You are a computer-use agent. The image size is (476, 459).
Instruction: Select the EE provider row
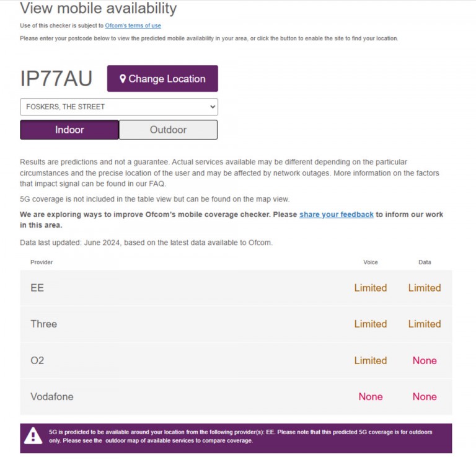(x=236, y=288)
